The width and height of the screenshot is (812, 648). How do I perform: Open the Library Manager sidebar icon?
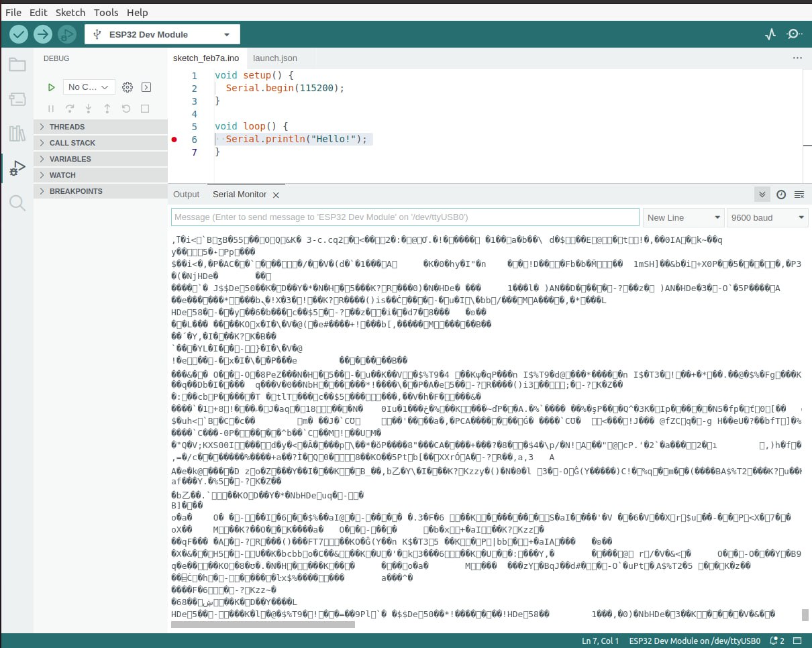tap(17, 133)
